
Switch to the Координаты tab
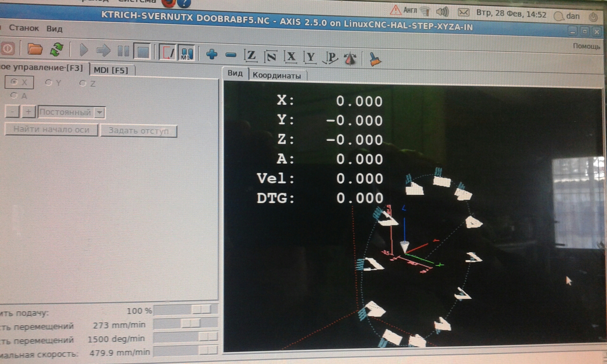click(277, 75)
